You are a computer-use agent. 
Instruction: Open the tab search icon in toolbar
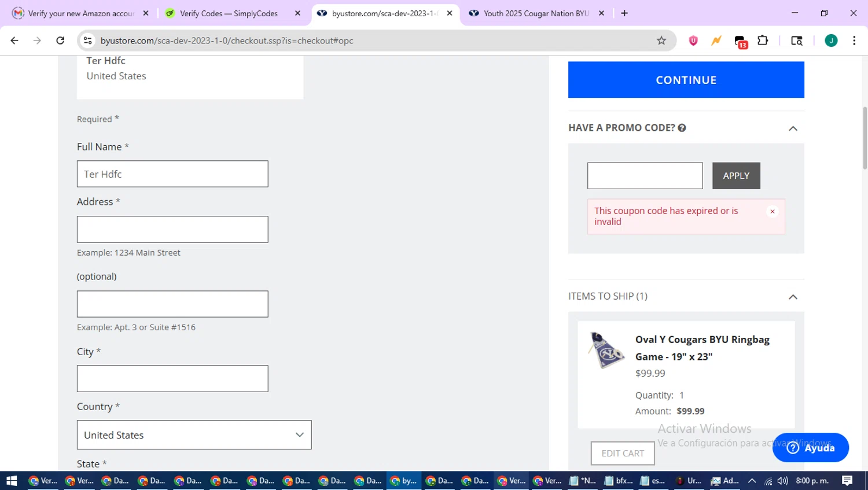pyautogui.click(x=797, y=40)
